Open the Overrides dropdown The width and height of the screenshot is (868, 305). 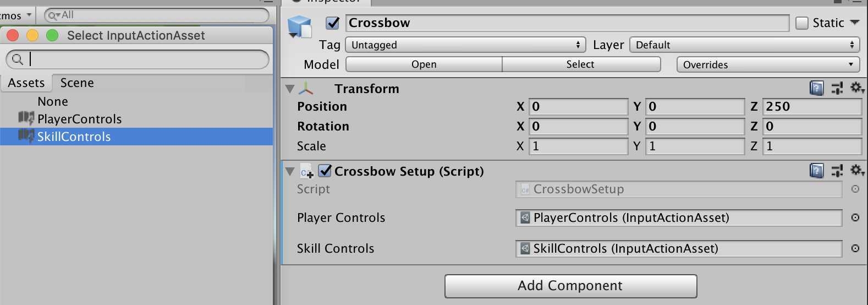pyautogui.click(x=768, y=64)
